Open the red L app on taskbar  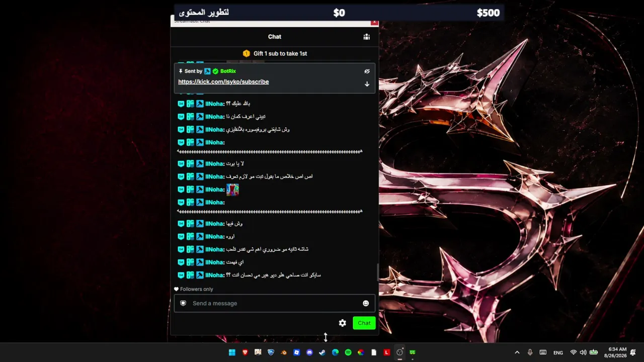click(387, 352)
